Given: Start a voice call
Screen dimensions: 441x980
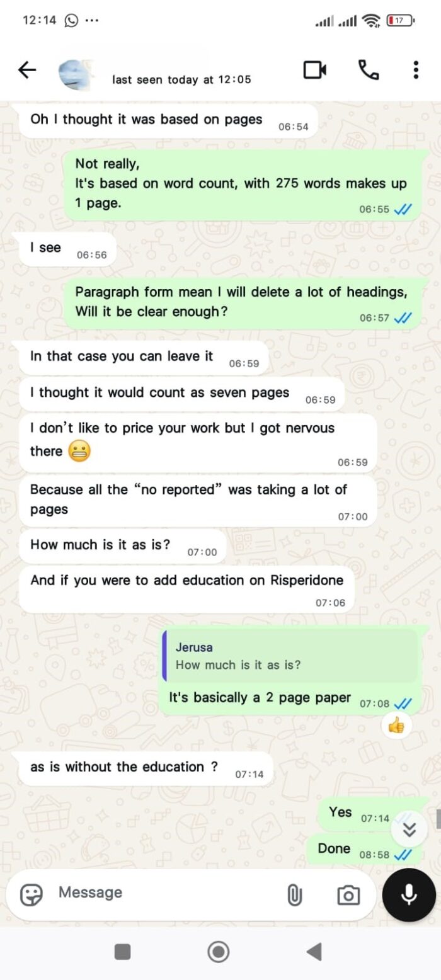Looking at the screenshot, I should 369,70.
